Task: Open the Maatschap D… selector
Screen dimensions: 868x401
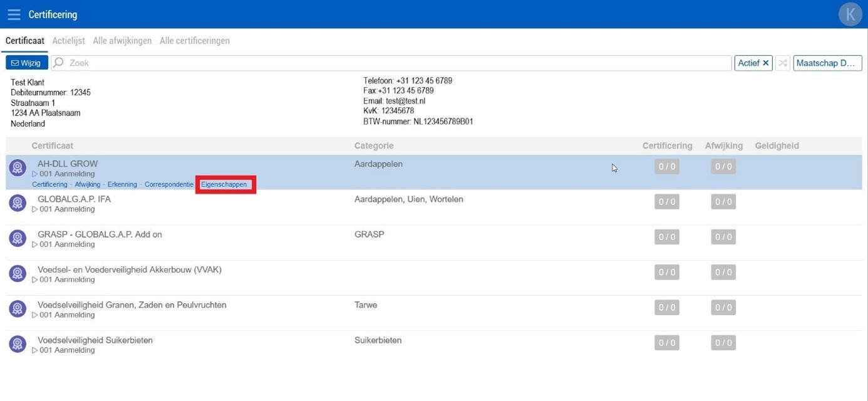Action: 827,63
